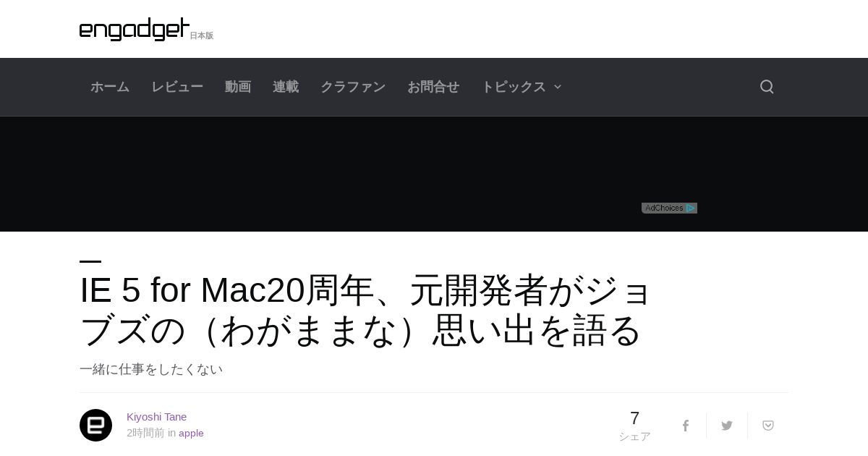Open the apple category link
The width and height of the screenshot is (868, 456).
(x=191, y=433)
